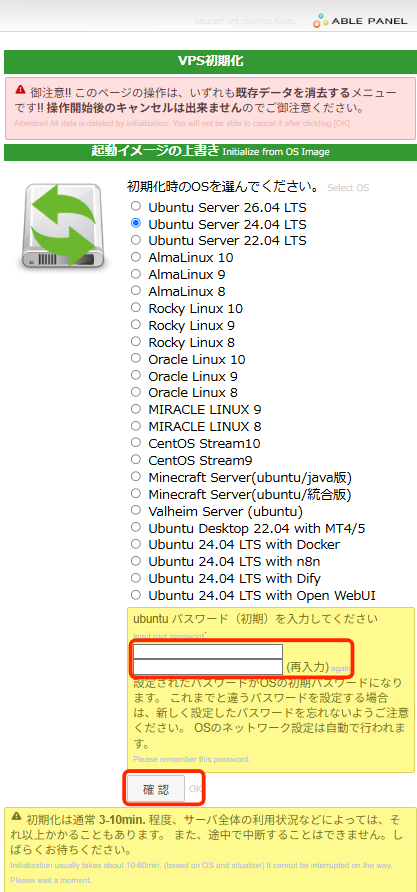Choose Minecraft Server (ubuntu/java版) option

(x=135, y=476)
